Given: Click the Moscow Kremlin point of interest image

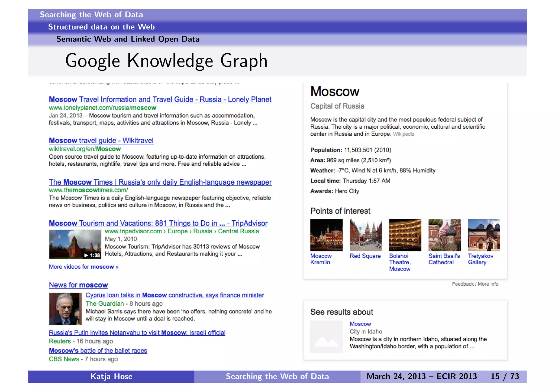Looking at the screenshot, I should pos(326,235).
